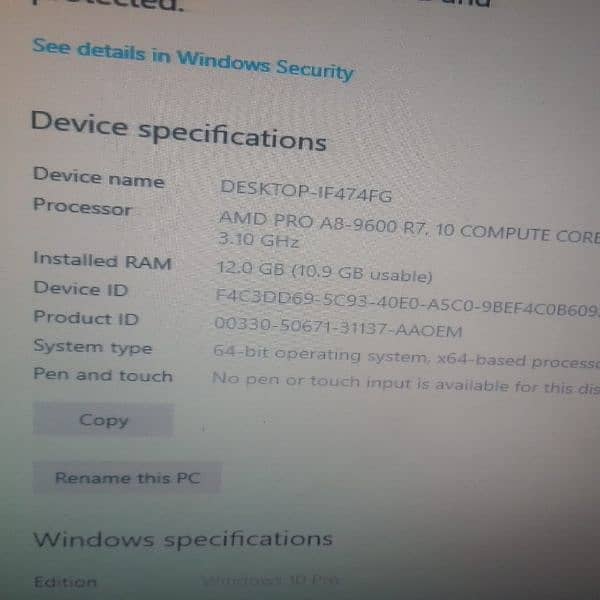The height and width of the screenshot is (600, 600).
Task: Click the Device ID label
Action: 80,288
